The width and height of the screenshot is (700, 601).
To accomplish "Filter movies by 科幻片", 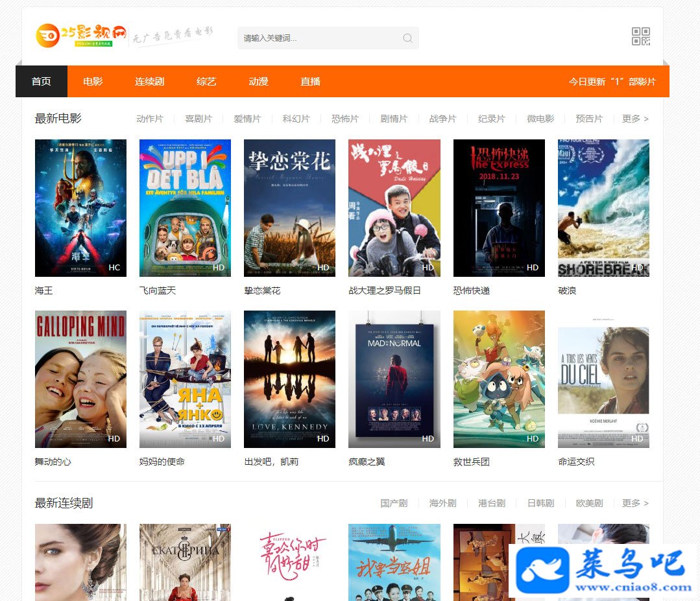I will pos(296,119).
